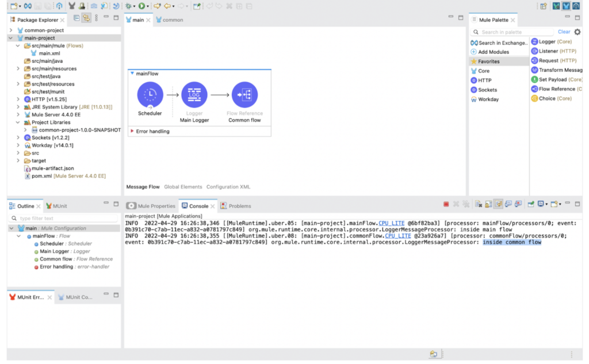This screenshot has height=364, width=589.
Task: Start a debug session using the Debug toolbar icon
Action: (128, 5)
